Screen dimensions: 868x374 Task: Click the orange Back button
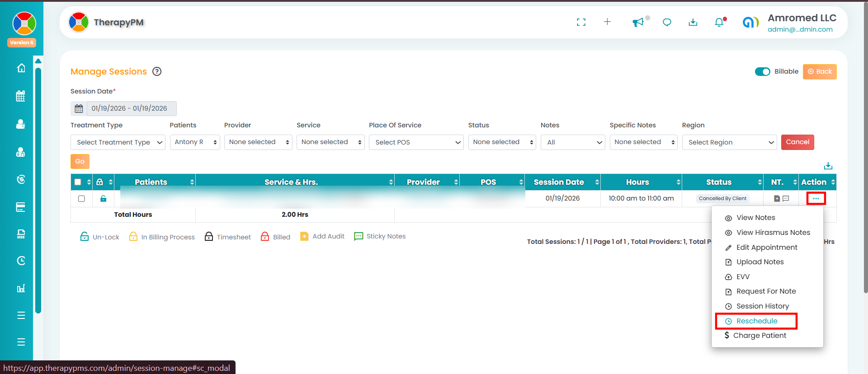[x=820, y=72]
